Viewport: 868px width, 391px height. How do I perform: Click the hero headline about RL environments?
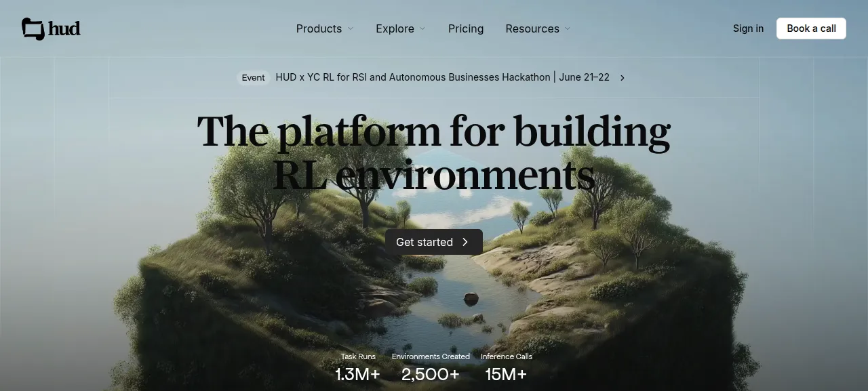(434, 153)
